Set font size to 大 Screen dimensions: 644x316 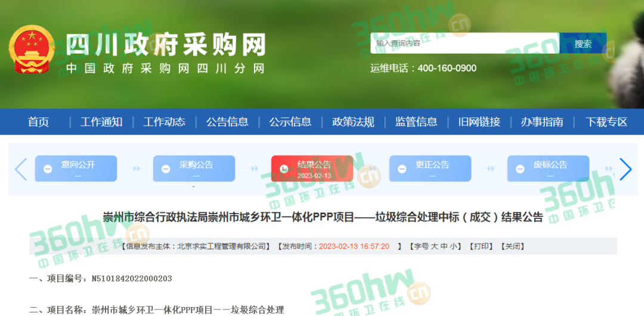pos(434,247)
